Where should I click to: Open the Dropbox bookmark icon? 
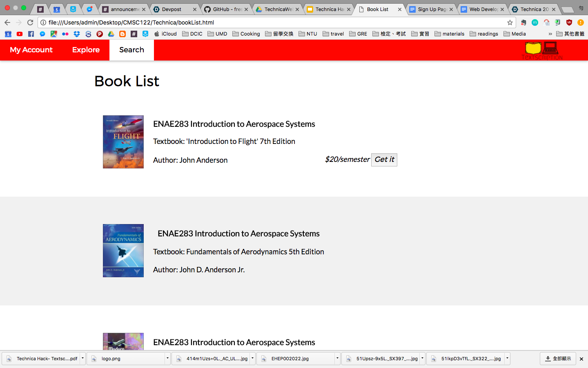coord(77,34)
